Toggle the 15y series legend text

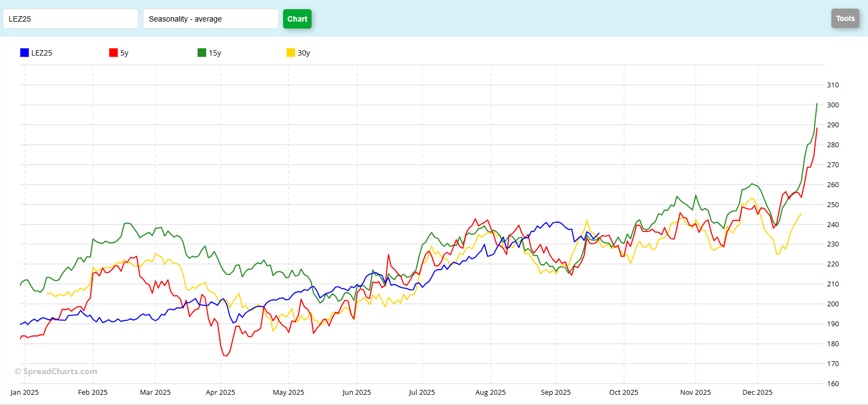(x=215, y=53)
